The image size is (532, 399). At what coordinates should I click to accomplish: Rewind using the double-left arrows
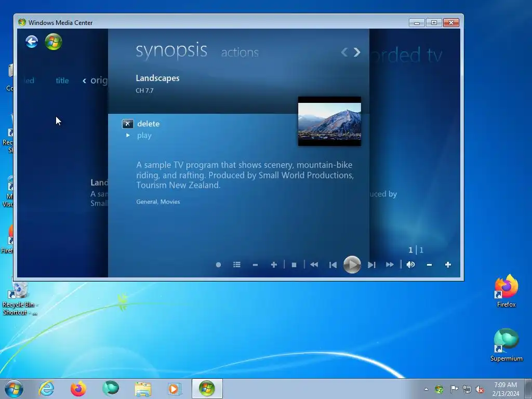click(314, 264)
